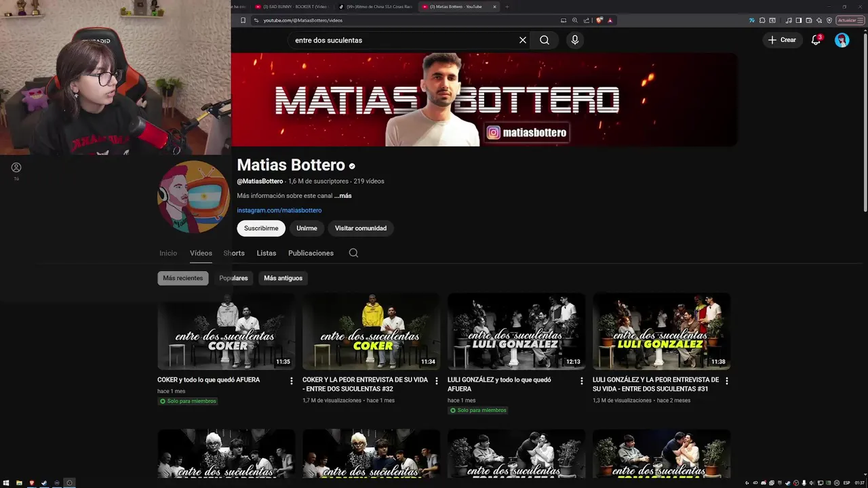Click the browser address bar URL
The height and width of the screenshot is (488, 868).
coord(303,20)
